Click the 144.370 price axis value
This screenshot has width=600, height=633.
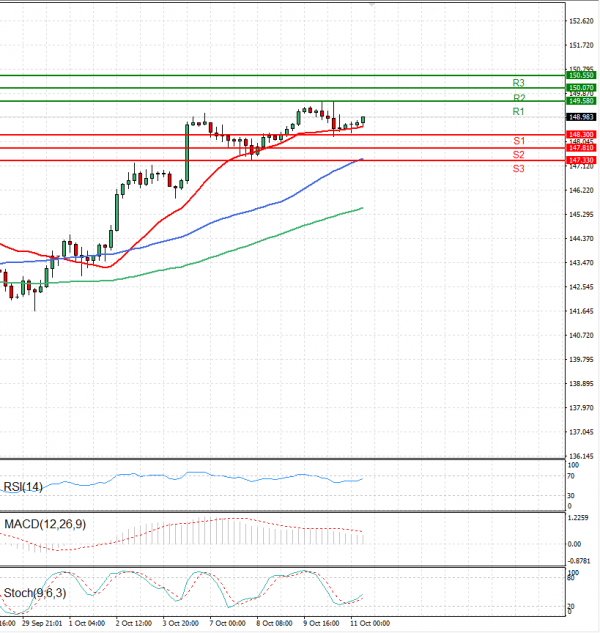[x=581, y=239]
